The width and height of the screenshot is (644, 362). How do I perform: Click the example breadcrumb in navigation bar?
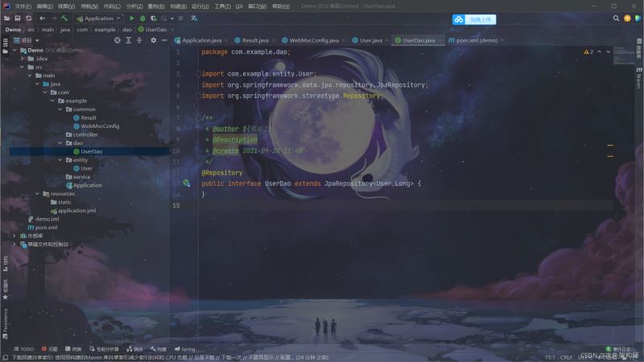(x=105, y=30)
